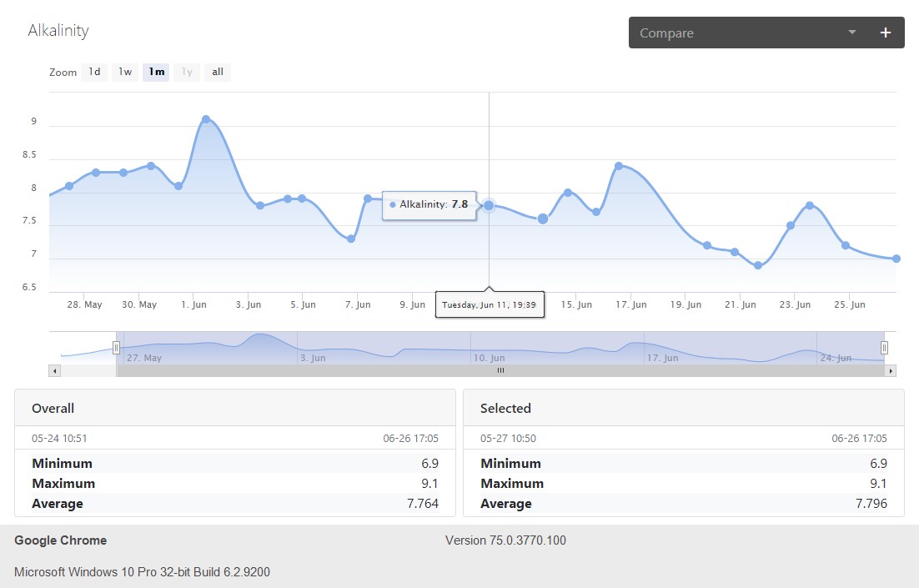Click the Overall panel heading
Screen dimensions: 919x588
click(53, 409)
